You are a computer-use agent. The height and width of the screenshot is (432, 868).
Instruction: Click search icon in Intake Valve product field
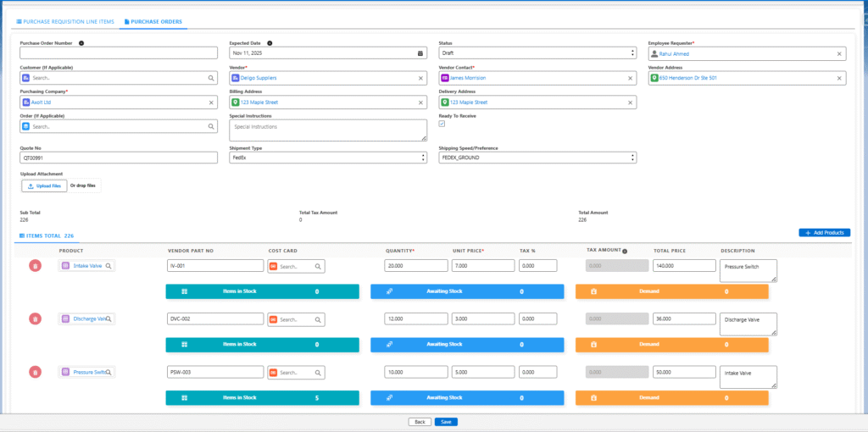pos(108,266)
